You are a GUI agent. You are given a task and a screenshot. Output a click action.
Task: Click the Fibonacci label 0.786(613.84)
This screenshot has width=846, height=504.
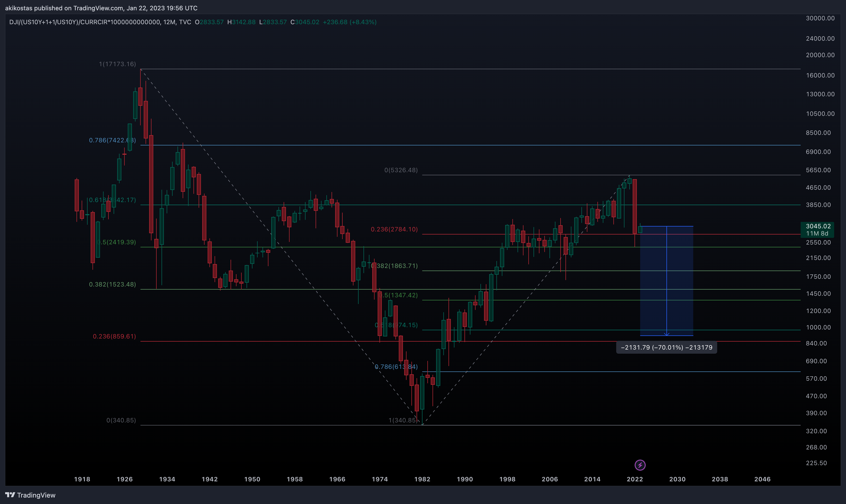[396, 367]
